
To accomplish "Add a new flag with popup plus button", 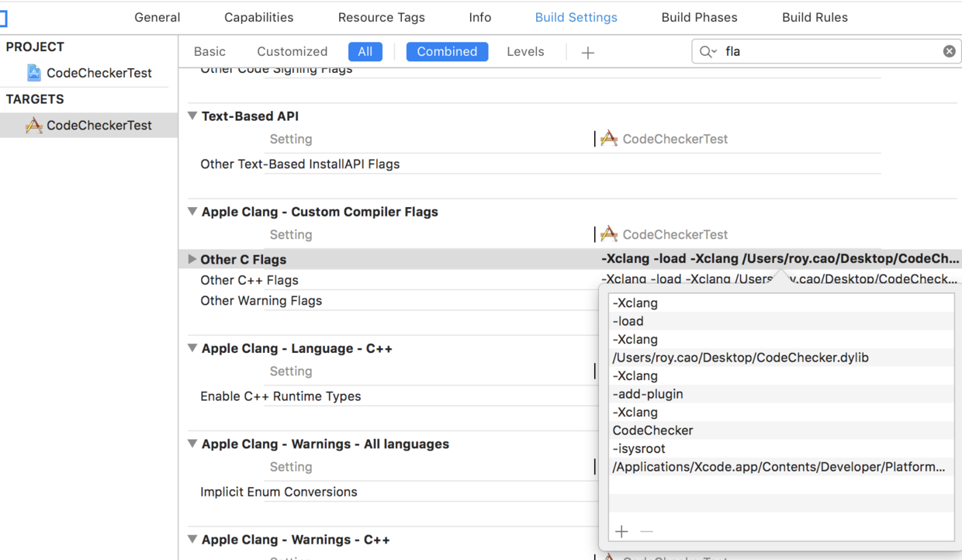I will point(621,531).
